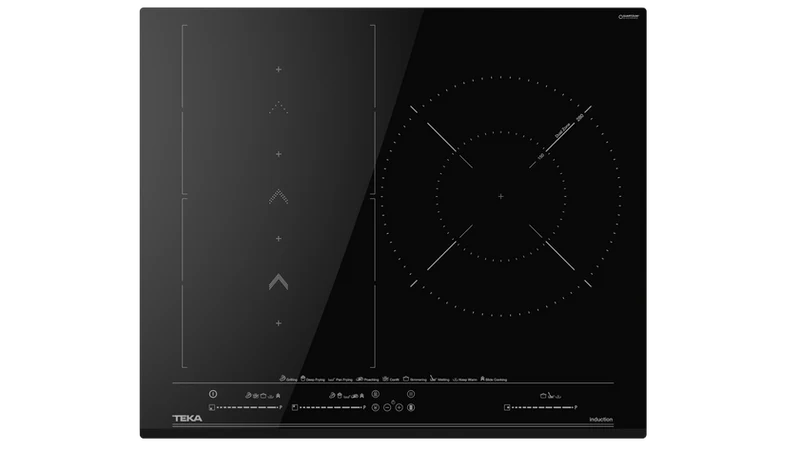Toggle the pause key left of minus
The image size is (800, 450).
click(x=376, y=407)
